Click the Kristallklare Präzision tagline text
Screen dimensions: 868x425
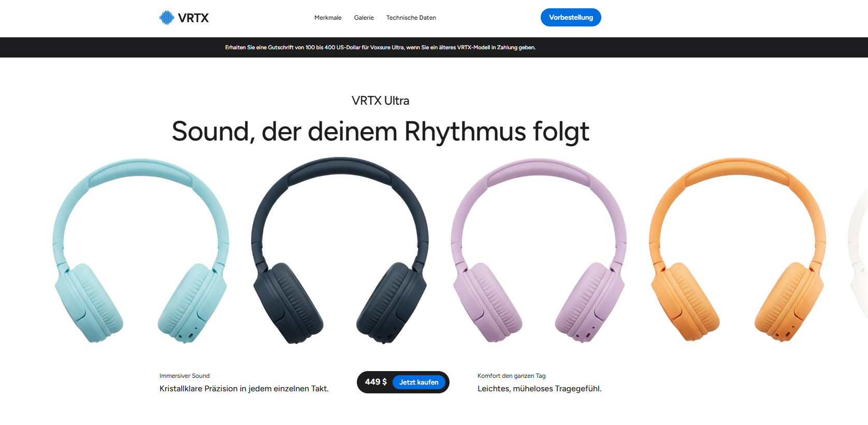point(244,389)
